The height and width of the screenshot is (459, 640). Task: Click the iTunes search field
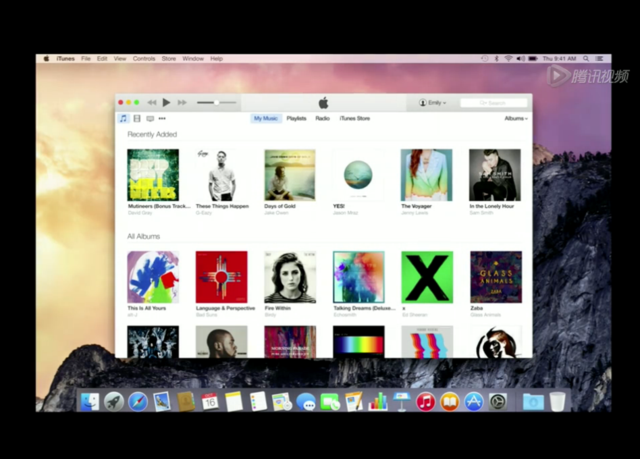494,102
